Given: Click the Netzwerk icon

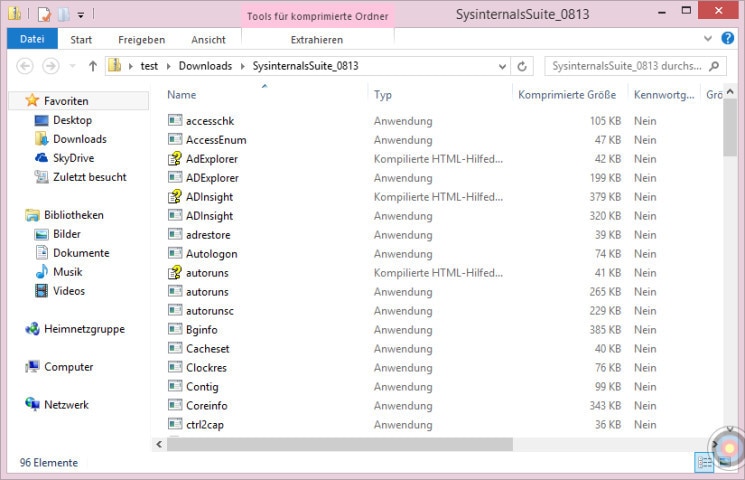Looking at the screenshot, I should point(32,404).
